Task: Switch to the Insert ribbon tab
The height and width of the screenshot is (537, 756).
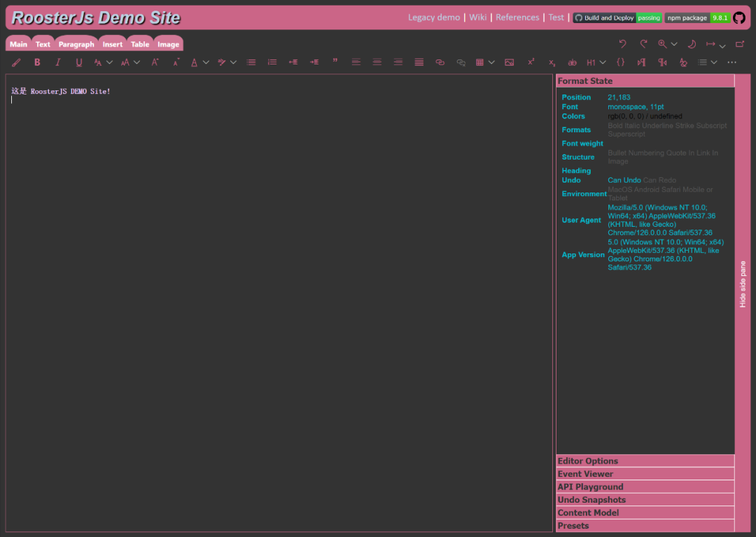Action: click(x=113, y=44)
